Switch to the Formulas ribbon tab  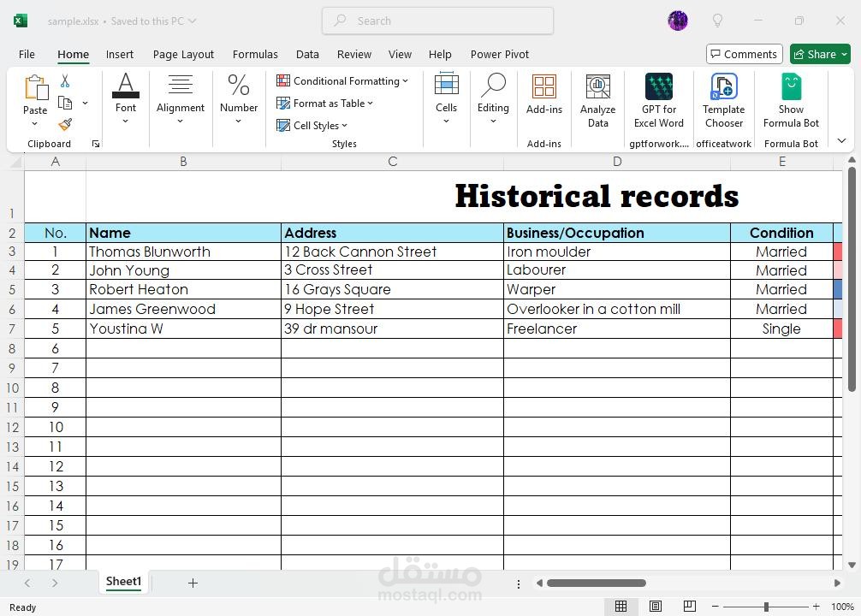pyautogui.click(x=255, y=54)
